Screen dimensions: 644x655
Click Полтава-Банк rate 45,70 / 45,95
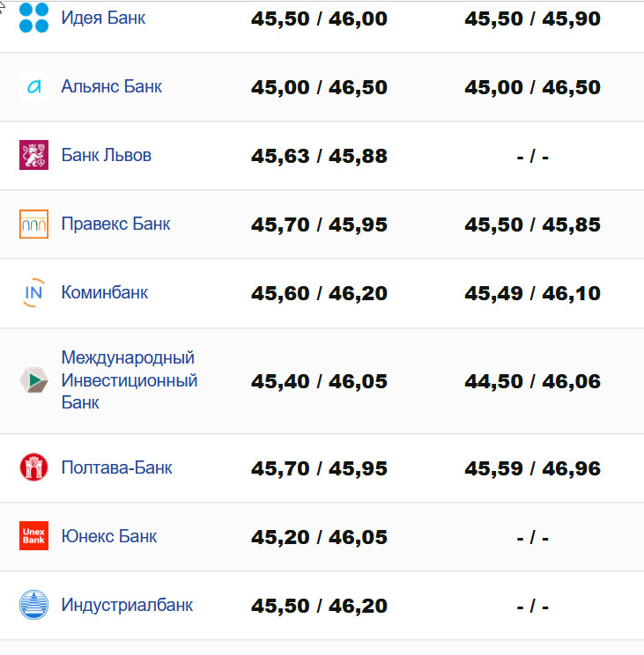[319, 469]
